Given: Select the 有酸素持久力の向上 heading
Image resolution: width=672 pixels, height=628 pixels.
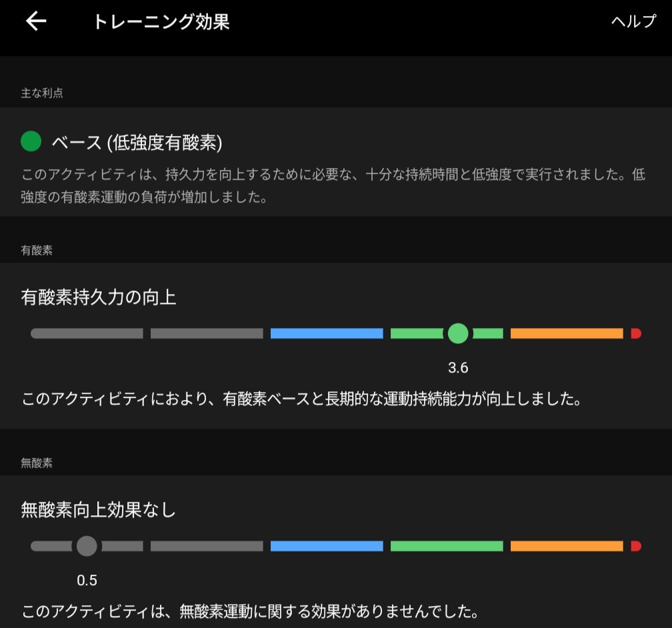Looking at the screenshot, I should click(99, 297).
